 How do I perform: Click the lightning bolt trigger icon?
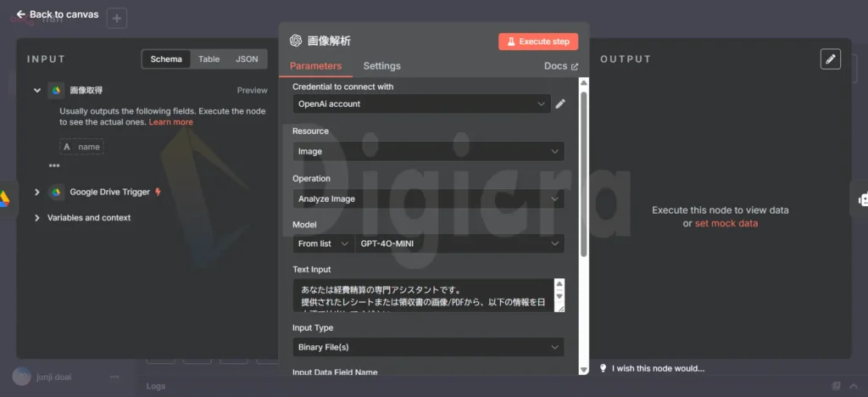pos(159,192)
